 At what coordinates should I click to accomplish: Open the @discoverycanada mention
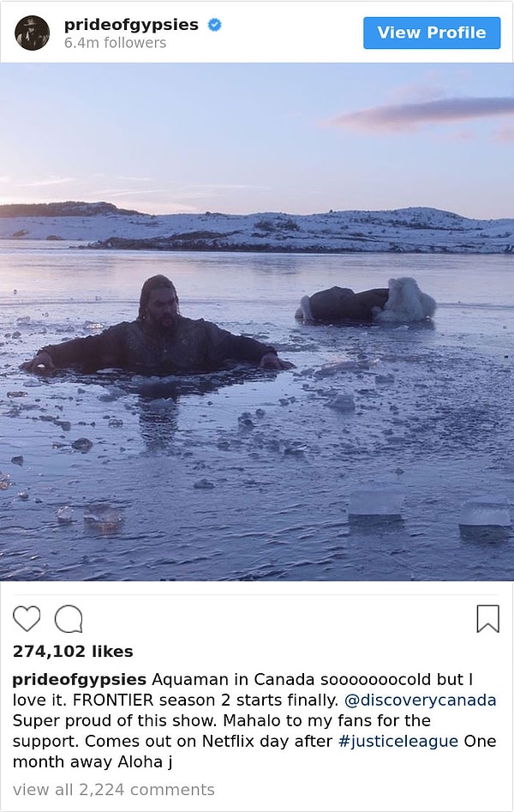pos(421,701)
